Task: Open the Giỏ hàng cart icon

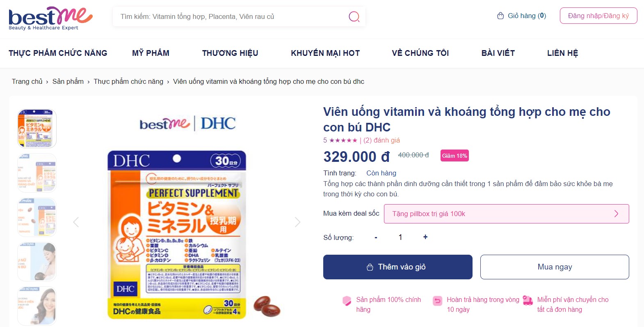Action: [x=500, y=16]
